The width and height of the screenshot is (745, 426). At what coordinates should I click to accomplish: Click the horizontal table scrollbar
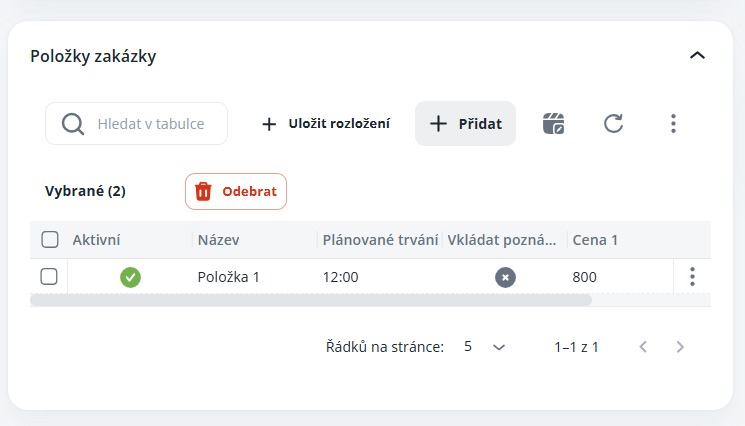pos(310,299)
